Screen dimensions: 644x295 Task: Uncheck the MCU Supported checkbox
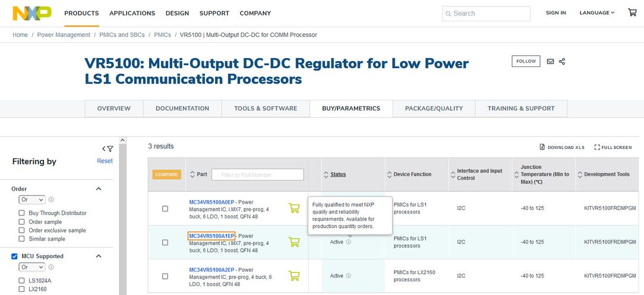point(14,256)
